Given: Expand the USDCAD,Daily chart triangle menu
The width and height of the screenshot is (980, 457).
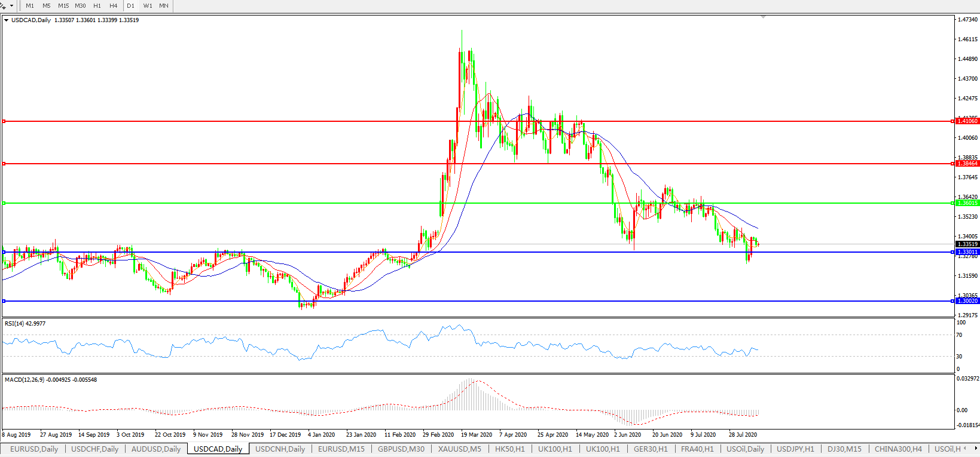Looking at the screenshot, I should pos(6,20).
